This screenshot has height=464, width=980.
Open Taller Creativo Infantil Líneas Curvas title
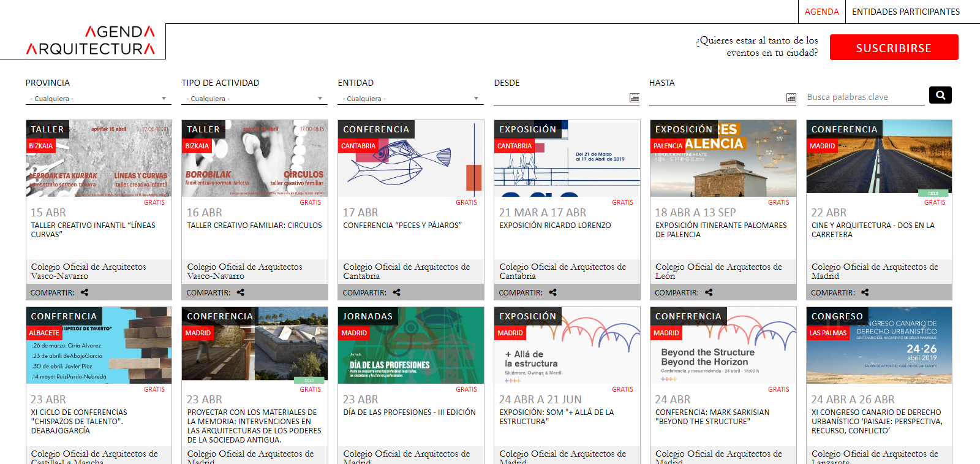click(93, 230)
